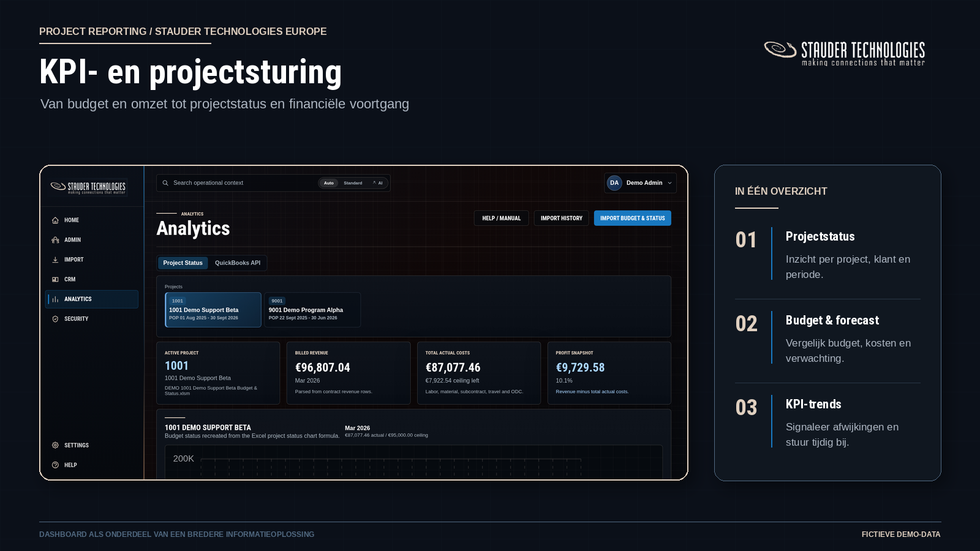Click the Projectstatus heading in overview panel
The image size is (980, 551).
coord(820,236)
